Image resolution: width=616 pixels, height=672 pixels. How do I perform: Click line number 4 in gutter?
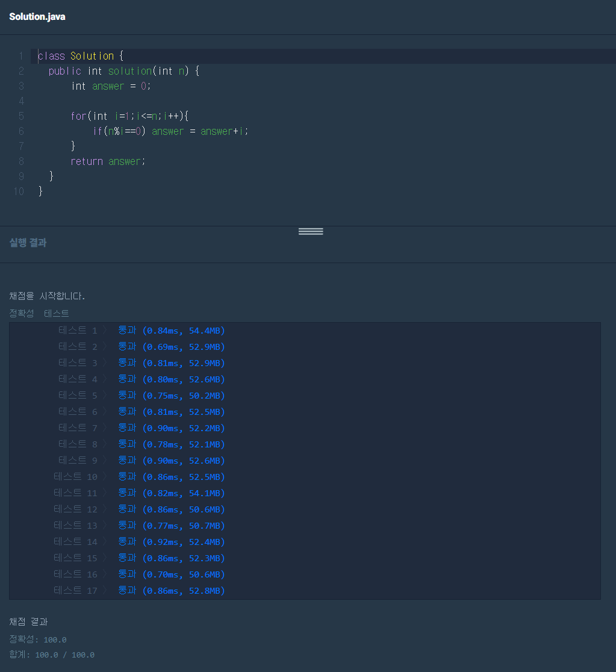point(22,101)
